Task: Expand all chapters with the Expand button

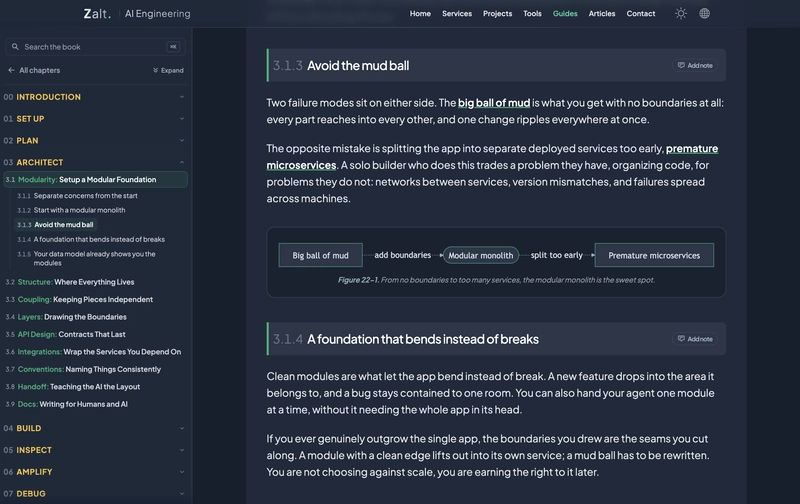Action: [168, 70]
